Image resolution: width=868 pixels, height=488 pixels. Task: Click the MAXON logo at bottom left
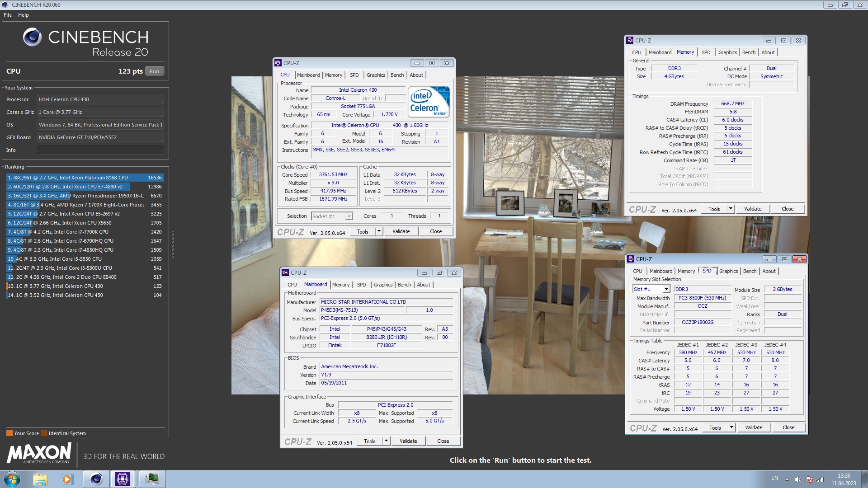click(x=39, y=453)
